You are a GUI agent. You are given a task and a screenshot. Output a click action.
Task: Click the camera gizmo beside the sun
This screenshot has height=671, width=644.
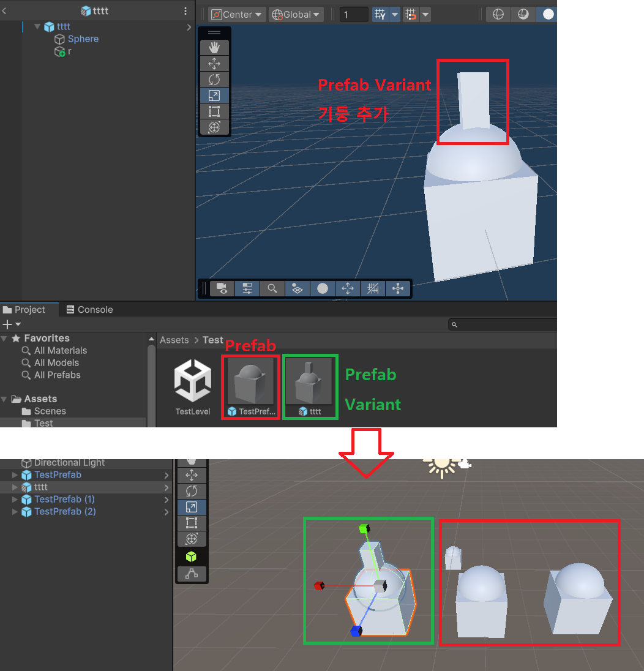pyautogui.click(x=465, y=463)
